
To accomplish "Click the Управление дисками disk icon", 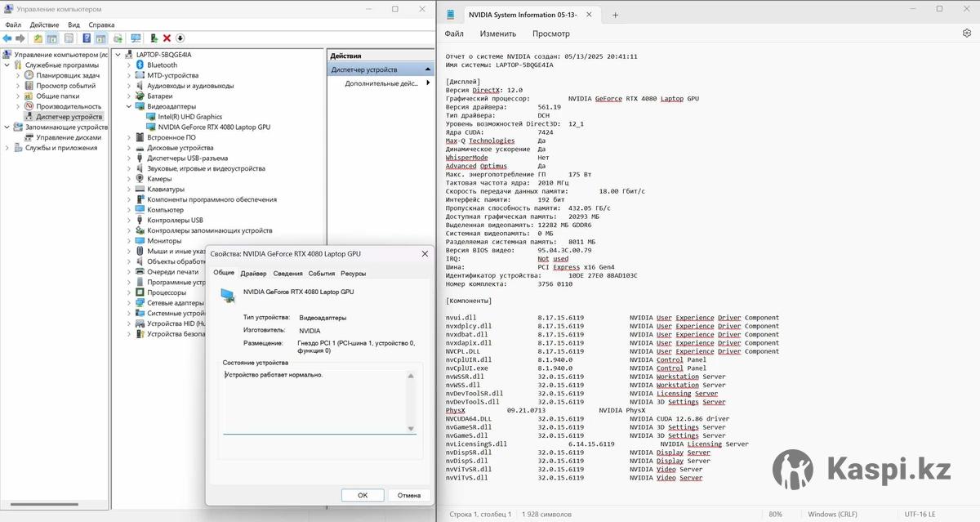I will 29,137.
